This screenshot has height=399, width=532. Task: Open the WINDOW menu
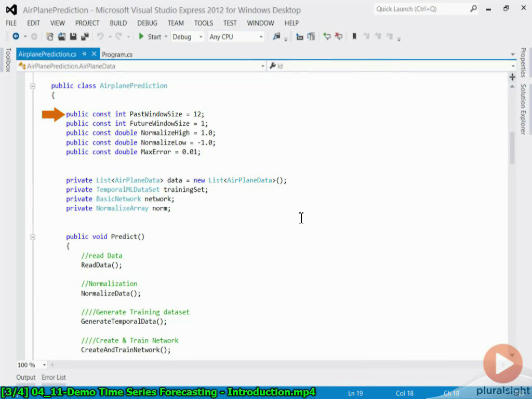pos(260,23)
